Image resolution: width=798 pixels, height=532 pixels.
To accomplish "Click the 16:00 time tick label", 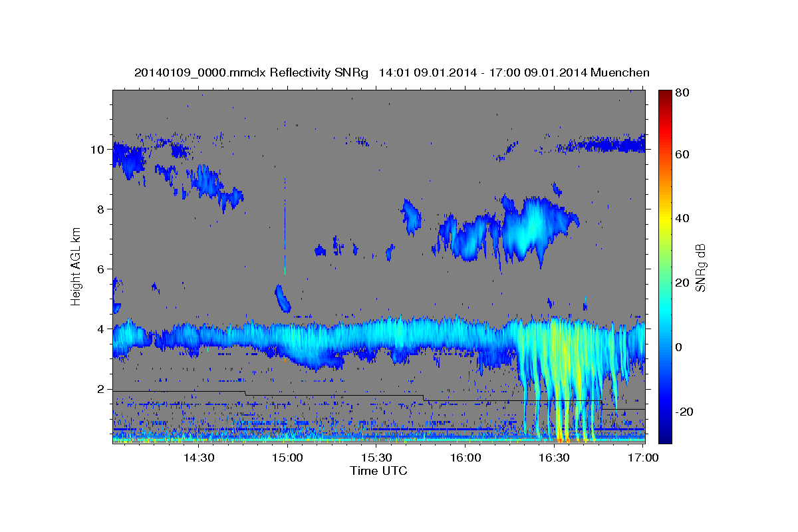I will 465,458.
